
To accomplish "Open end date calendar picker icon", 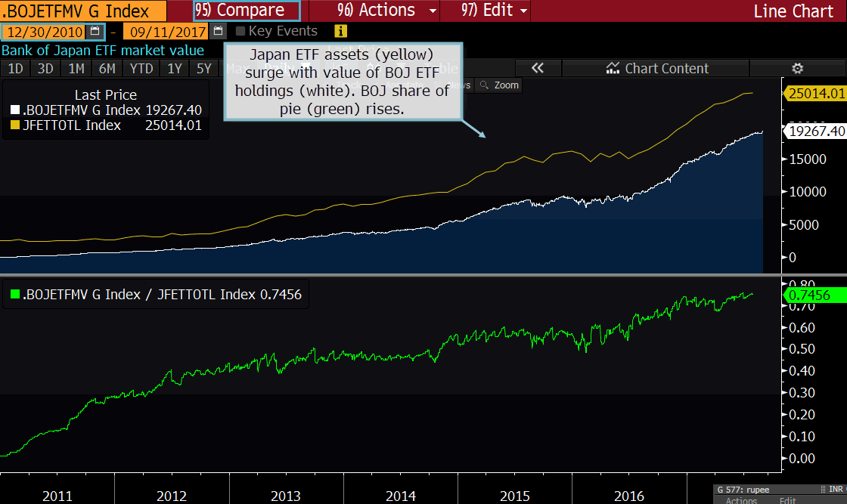I will point(218,31).
